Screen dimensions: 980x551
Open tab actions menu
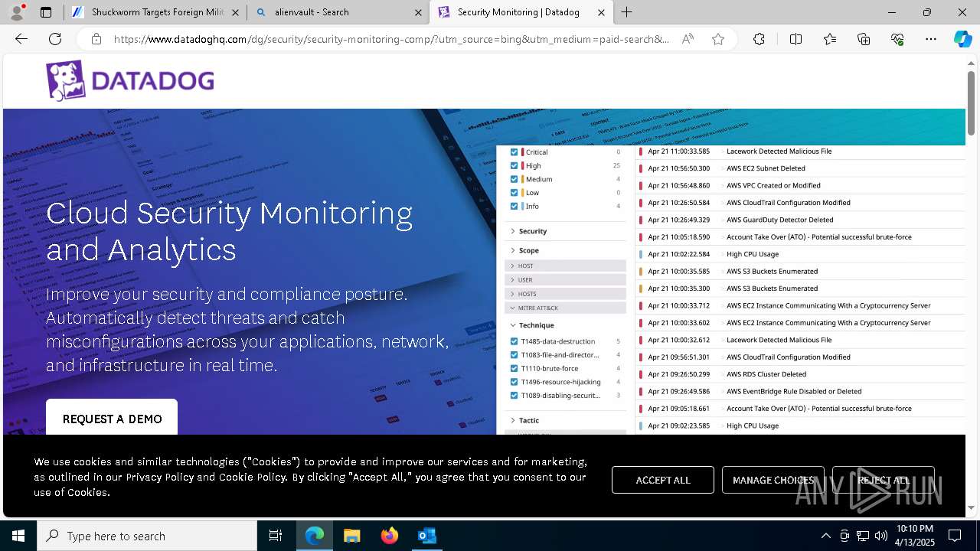(46, 12)
